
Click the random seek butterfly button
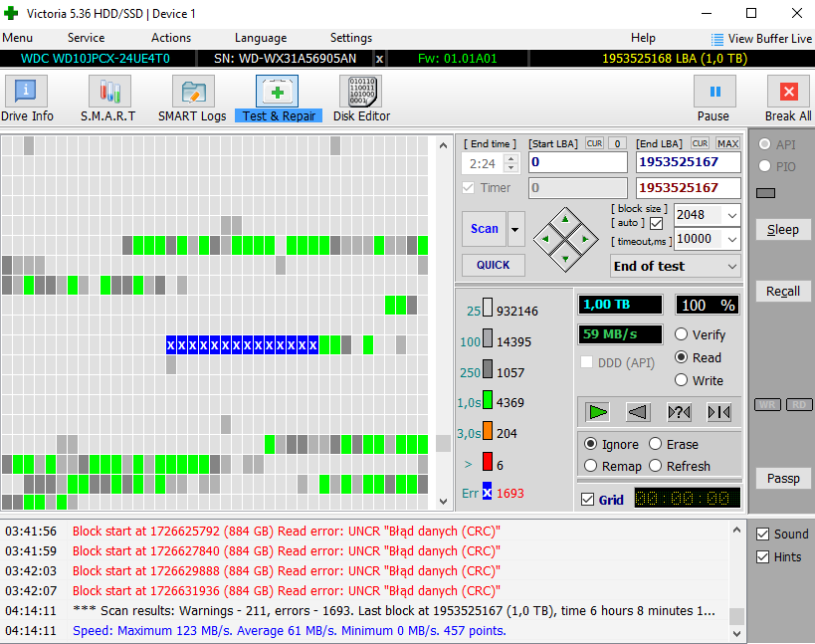(x=679, y=412)
